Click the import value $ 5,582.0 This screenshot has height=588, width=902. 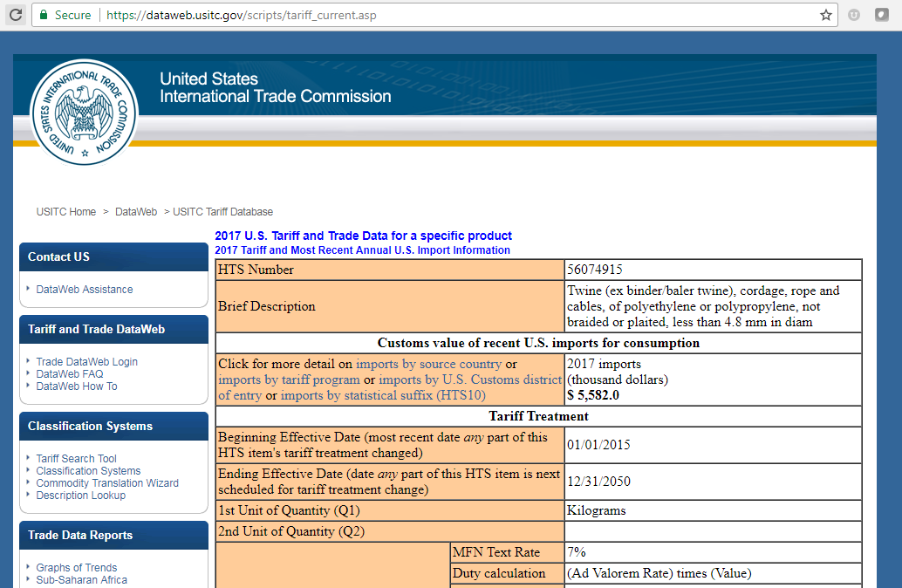click(x=593, y=395)
